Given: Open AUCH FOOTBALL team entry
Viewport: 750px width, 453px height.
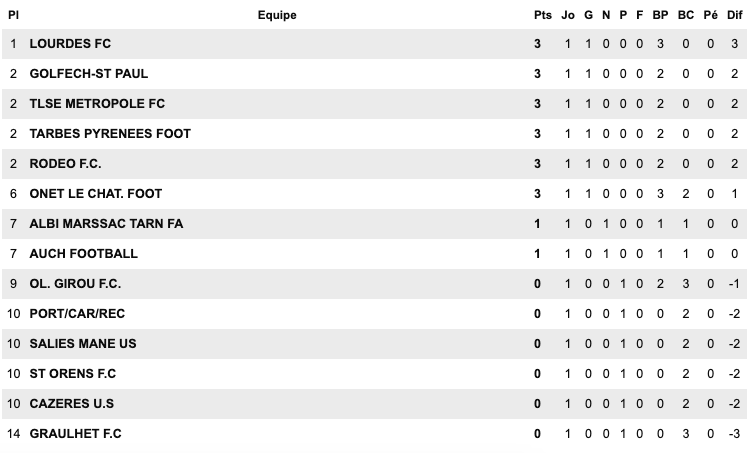Looking at the screenshot, I should pos(84,254).
